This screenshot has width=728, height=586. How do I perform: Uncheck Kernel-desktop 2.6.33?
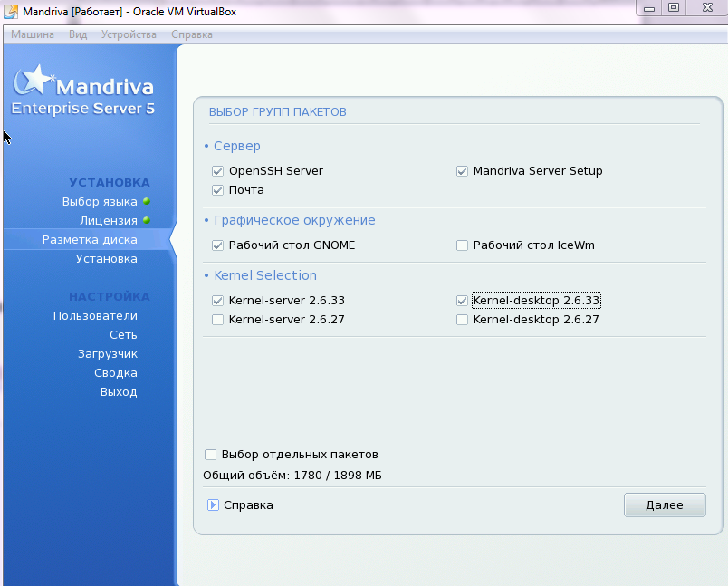pos(462,301)
